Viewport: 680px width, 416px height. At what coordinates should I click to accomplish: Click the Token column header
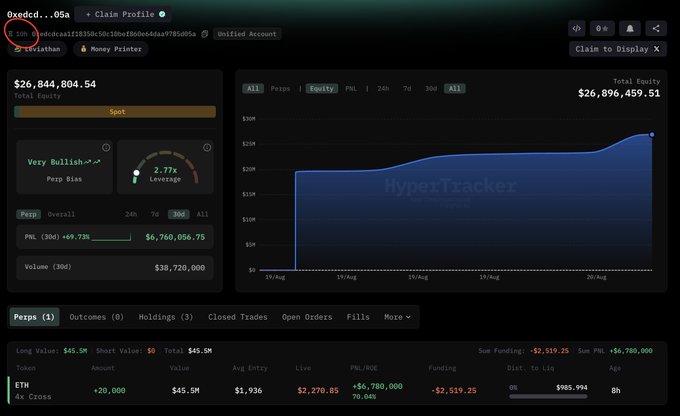coord(26,368)
